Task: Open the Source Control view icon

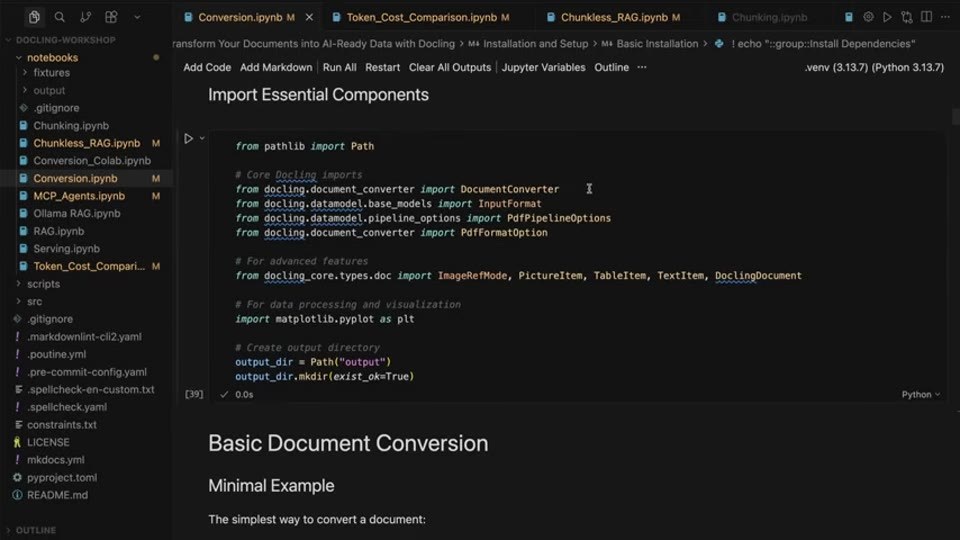Action: 86,17
